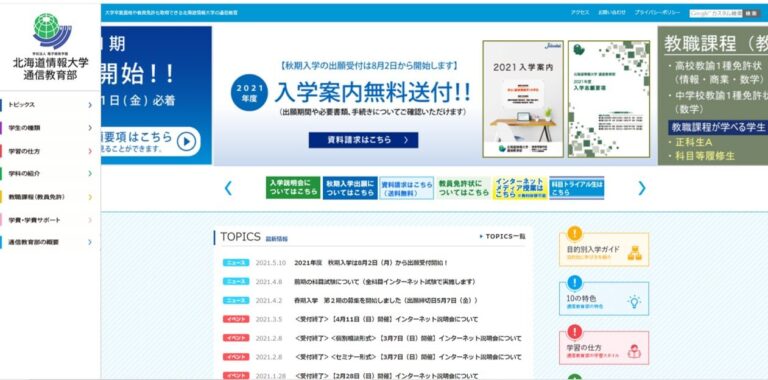768x380 pixels.
Task: Expand the 学生の種類 sidebar chevron
Action: click(x=90, y=128)
